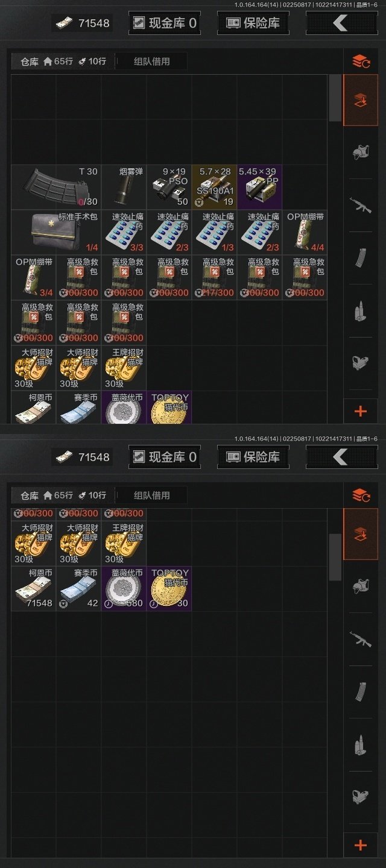Select the 蔷薇代币 token showing 580
Image resolution: width=386 pixels, height=868 pixels.
(x=124, y=588)
